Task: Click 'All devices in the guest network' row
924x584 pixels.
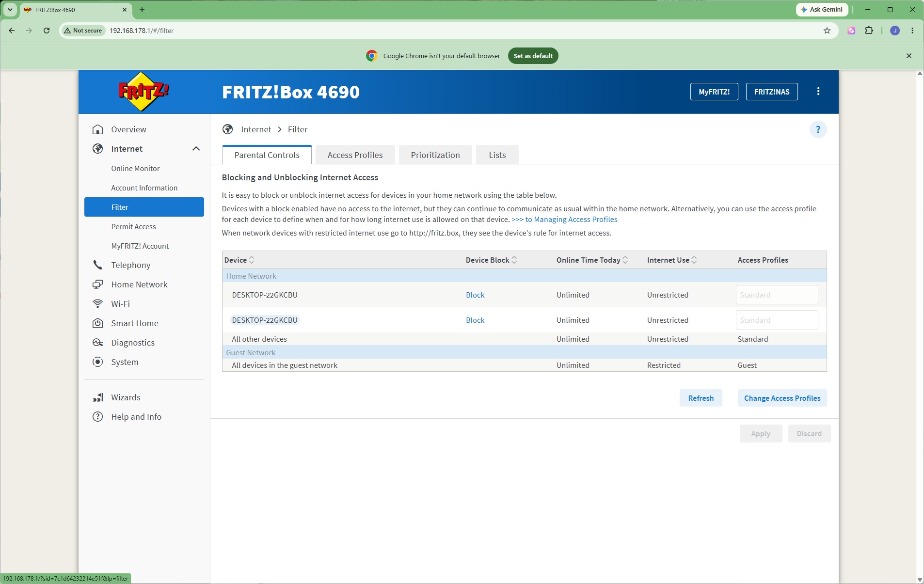Action: (525, 365)
